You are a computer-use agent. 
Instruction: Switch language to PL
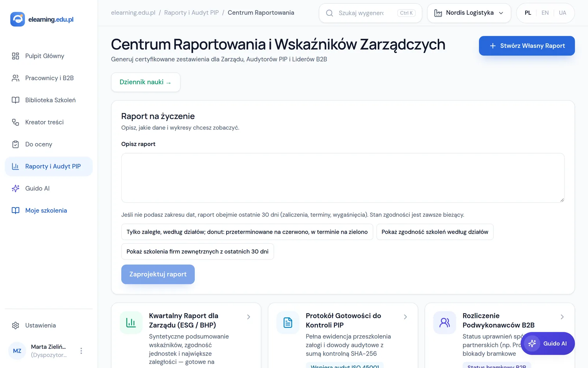(528, 13)
